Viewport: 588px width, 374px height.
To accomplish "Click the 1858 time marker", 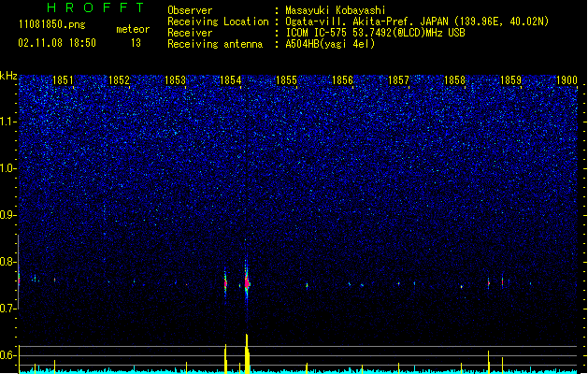I will pyautogui.click(x=454, y=80).
